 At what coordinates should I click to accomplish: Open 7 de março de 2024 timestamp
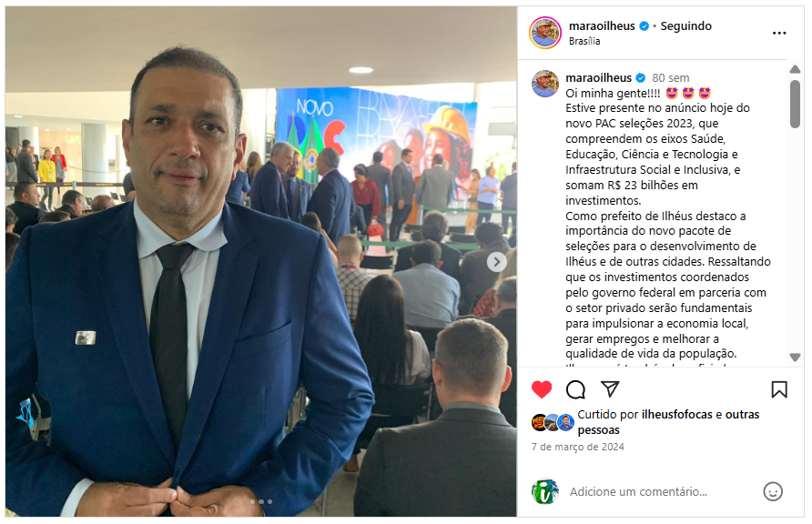[577, 447]
